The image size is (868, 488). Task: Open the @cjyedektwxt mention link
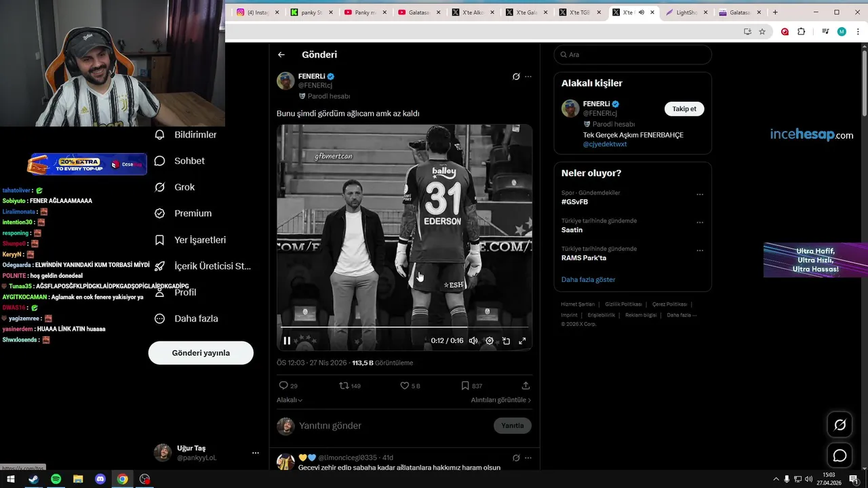click(x=605, y=144)
